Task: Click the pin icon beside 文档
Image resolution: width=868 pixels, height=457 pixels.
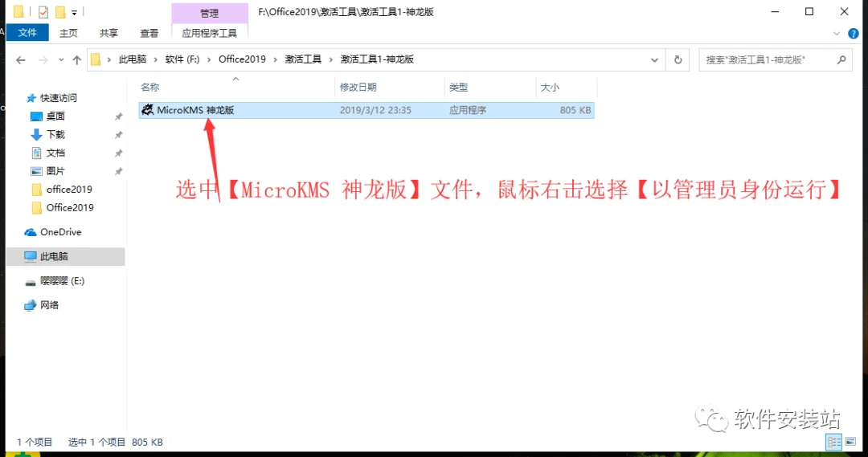Action: (x=118, y=153)
